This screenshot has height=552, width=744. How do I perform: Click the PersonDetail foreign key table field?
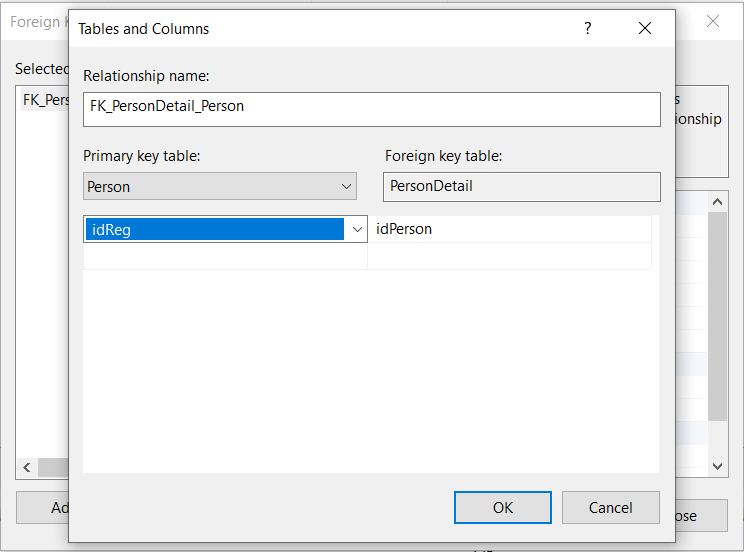521,187
